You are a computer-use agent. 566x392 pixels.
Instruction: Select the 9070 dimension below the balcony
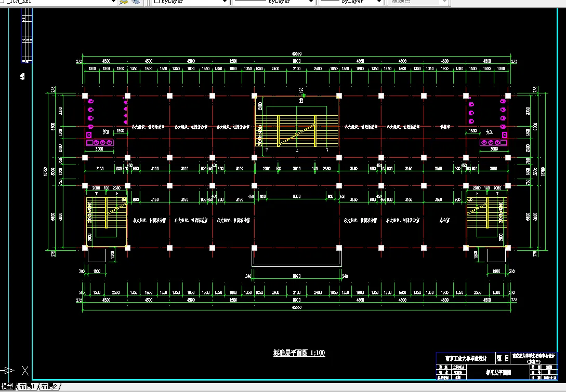pyautogui.click(x=297, y=276)
